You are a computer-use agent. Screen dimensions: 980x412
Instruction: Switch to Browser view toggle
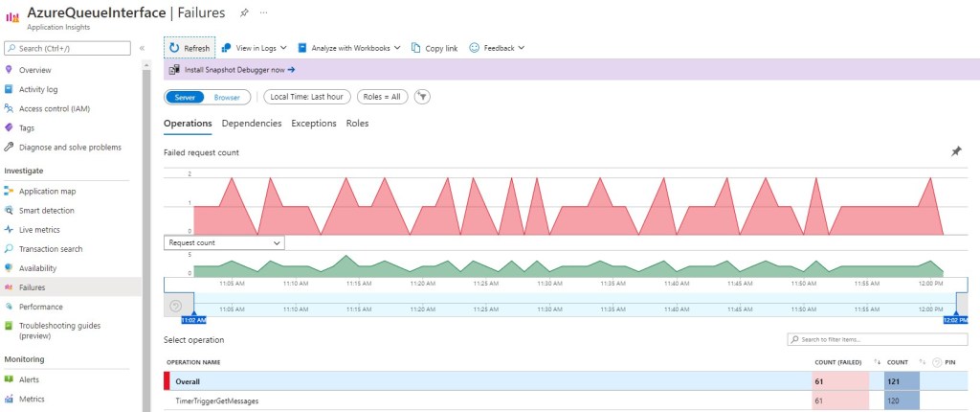227,97
